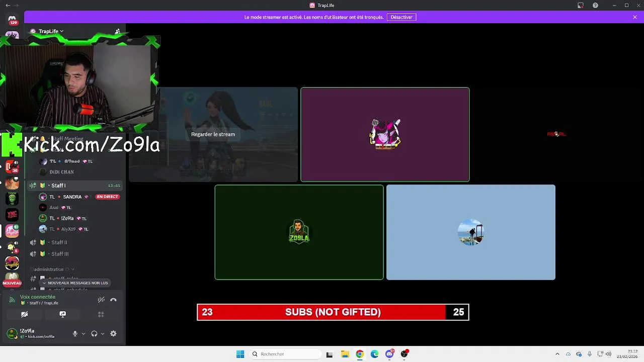The height and width of the screenshot is (362, 644).
Task: Join the Staff I voice channel
Action: pyautogui.click(x=75, y=186)
